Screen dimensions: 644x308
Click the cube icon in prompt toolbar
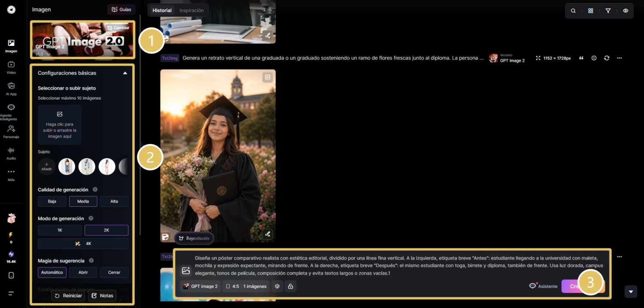277,286
